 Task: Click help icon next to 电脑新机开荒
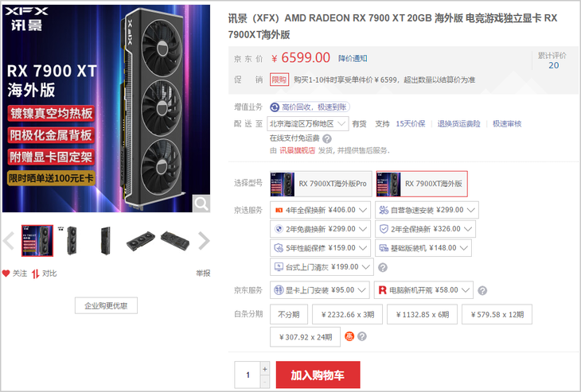click(482, 290)
